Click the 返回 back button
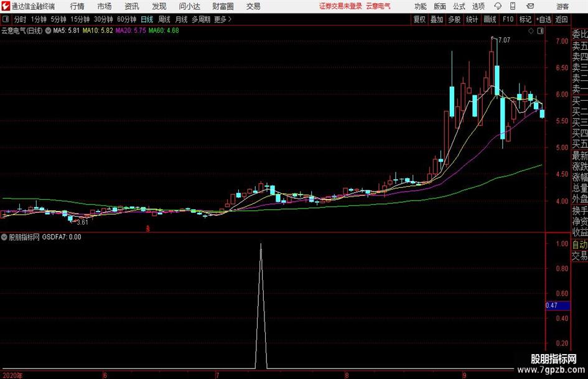The width and height of the screenshot is (588, 379). 561,19
